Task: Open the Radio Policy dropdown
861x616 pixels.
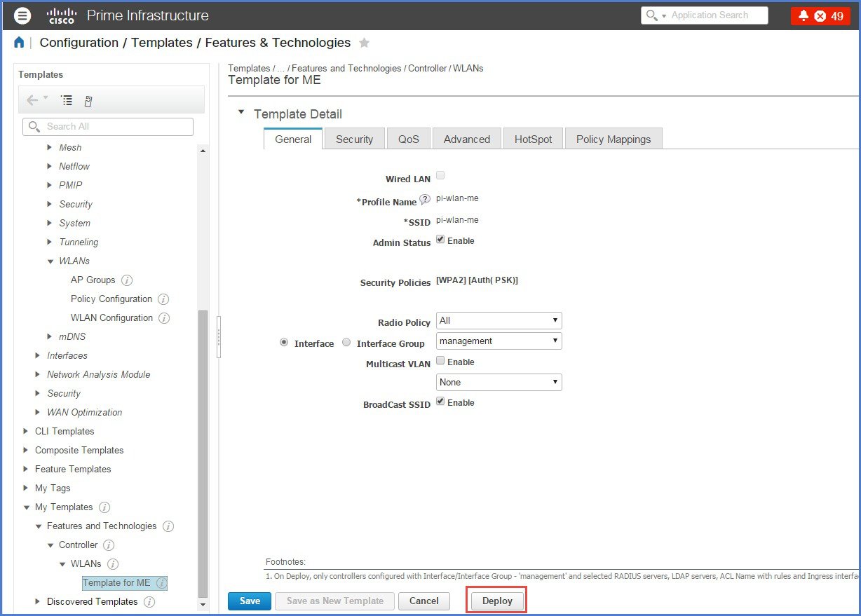Action: click(x=498, y=320)
